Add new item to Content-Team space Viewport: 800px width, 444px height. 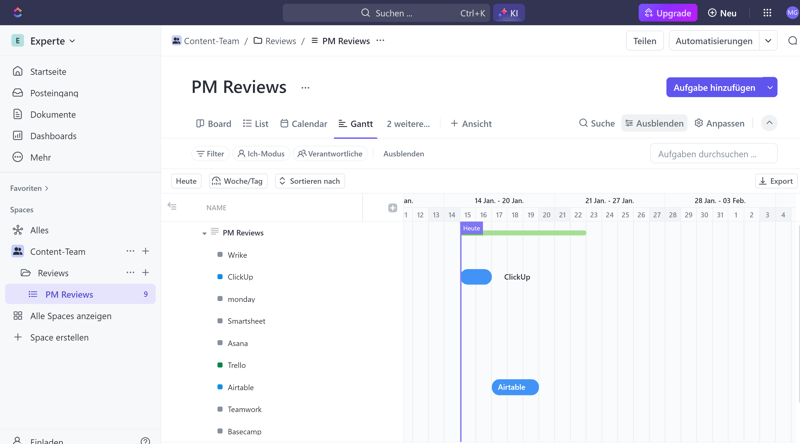click(x=146, y=252)
